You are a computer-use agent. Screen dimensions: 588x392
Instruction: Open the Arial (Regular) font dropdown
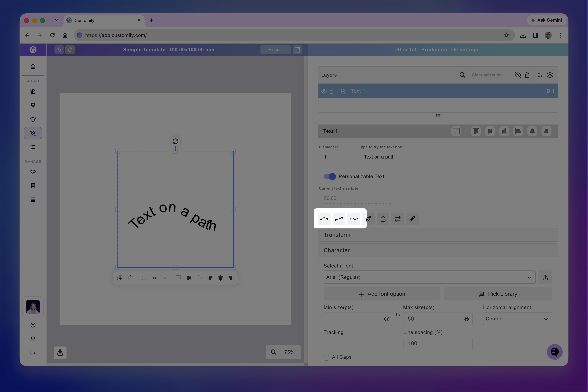pyautogui.click(x=429, y=277)
